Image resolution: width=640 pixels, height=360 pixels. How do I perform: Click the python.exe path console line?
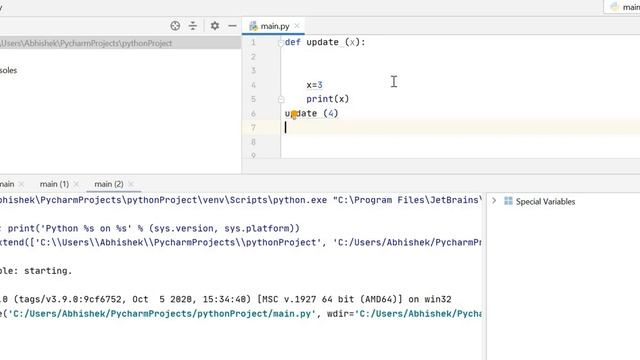click(241, 200)
